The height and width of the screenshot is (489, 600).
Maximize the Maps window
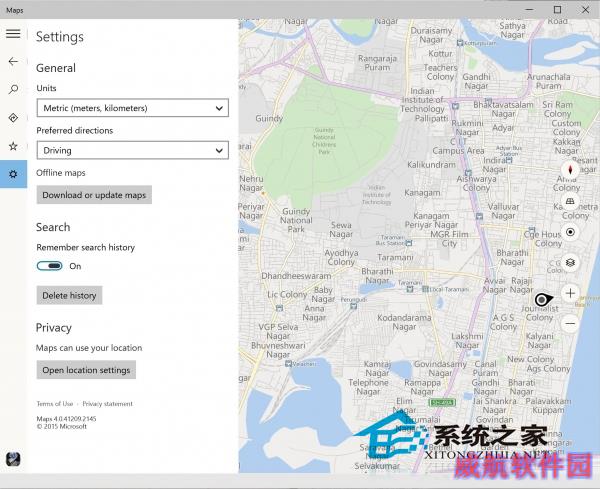(x=558, y=10)
